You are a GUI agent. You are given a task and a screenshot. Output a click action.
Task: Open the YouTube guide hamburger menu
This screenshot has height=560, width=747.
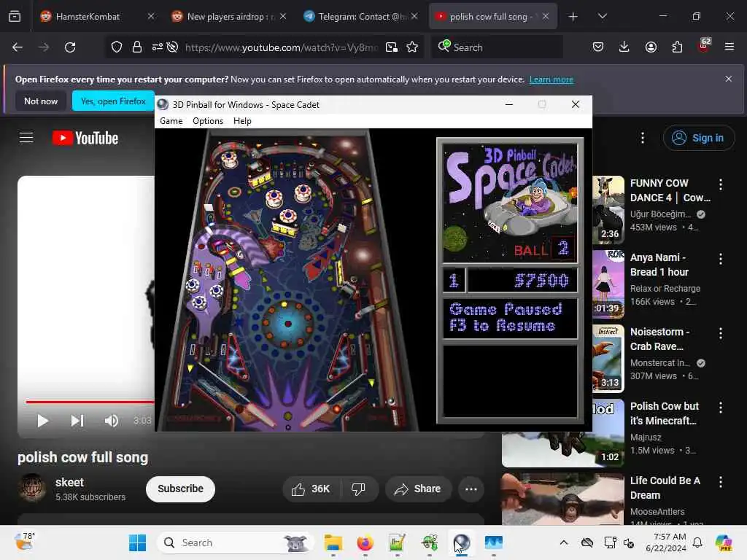[x=26, y=138]
